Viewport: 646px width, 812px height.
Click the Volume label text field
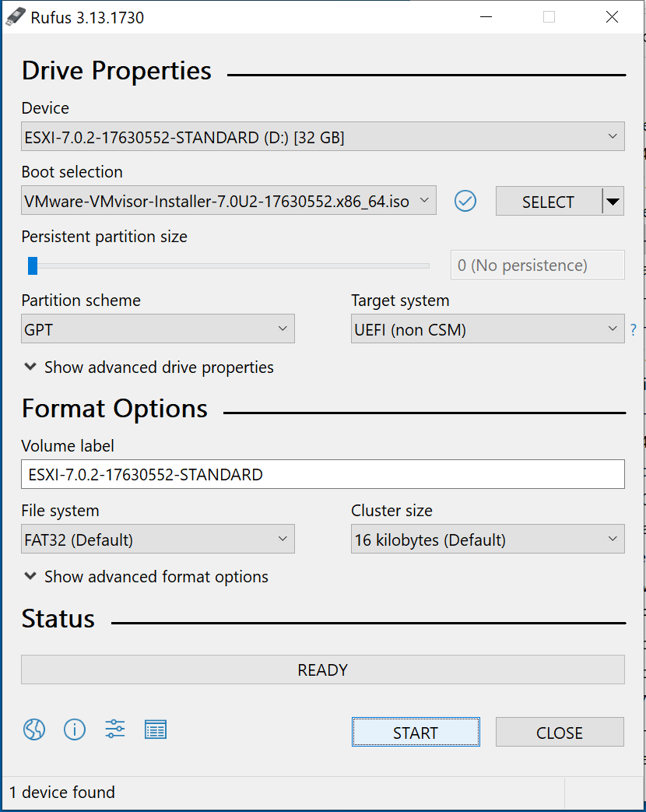click(x=322, y=474)
